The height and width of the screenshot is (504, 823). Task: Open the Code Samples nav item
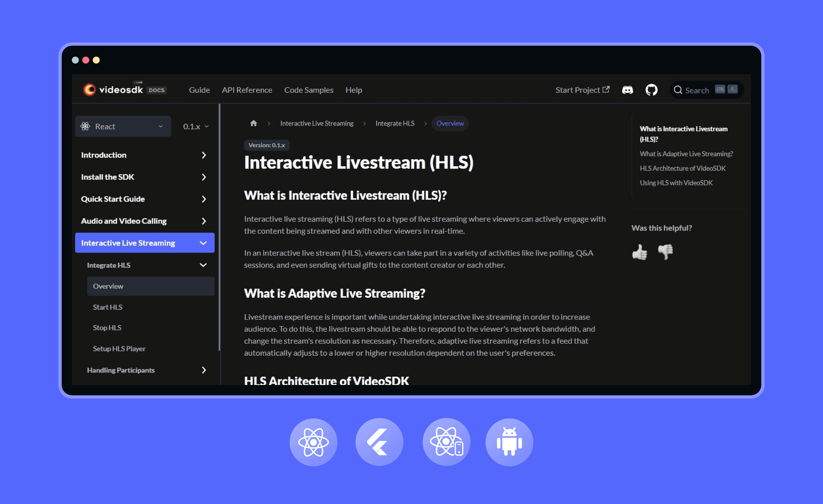(309, 90)
